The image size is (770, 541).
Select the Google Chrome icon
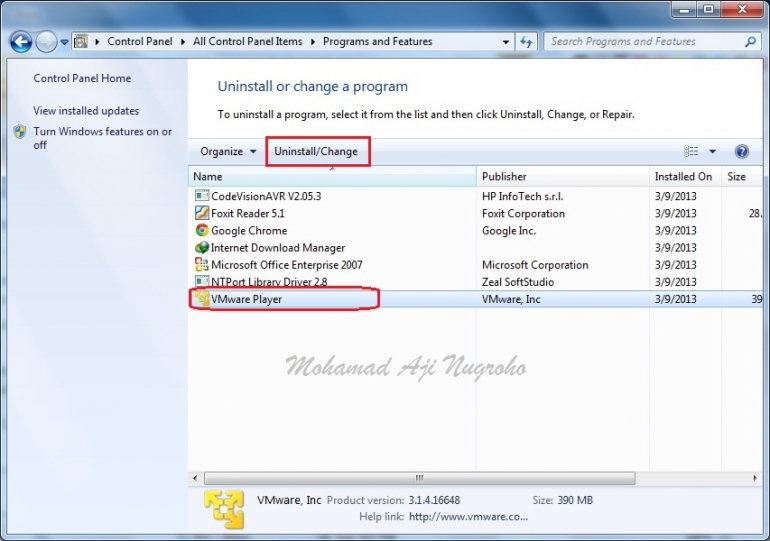201,230
